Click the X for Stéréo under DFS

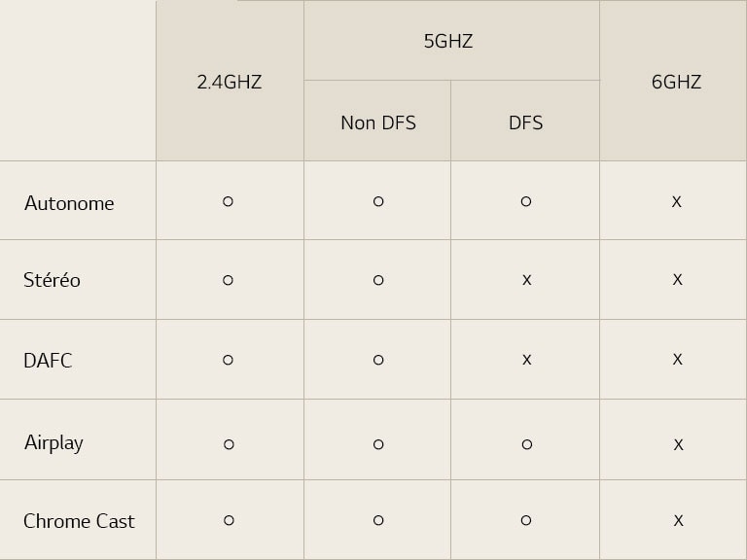click(526, 280)
